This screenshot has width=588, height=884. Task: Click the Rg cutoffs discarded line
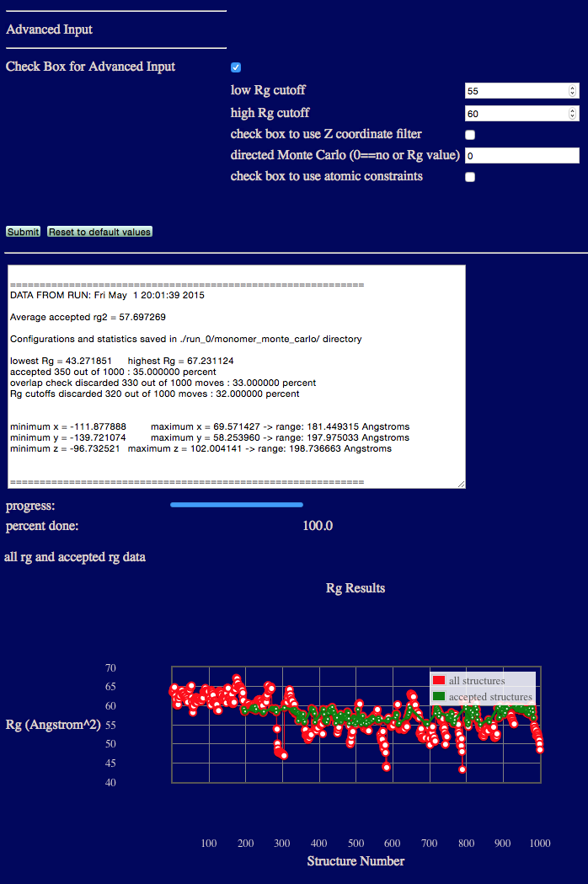click(154, 394)
